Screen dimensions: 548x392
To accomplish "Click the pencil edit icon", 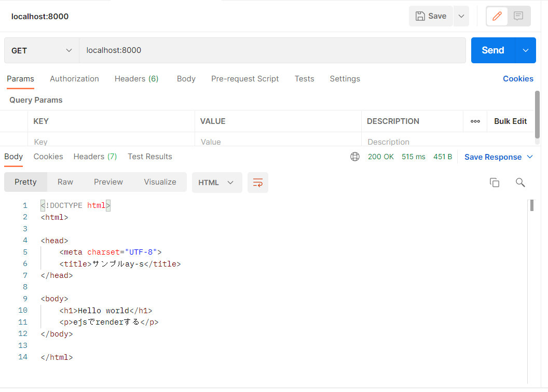I will click(x=497, y=16).
